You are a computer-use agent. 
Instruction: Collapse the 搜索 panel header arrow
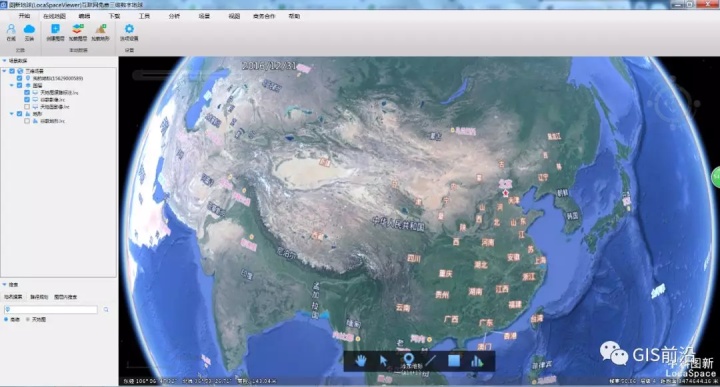(x=4, y=285)
